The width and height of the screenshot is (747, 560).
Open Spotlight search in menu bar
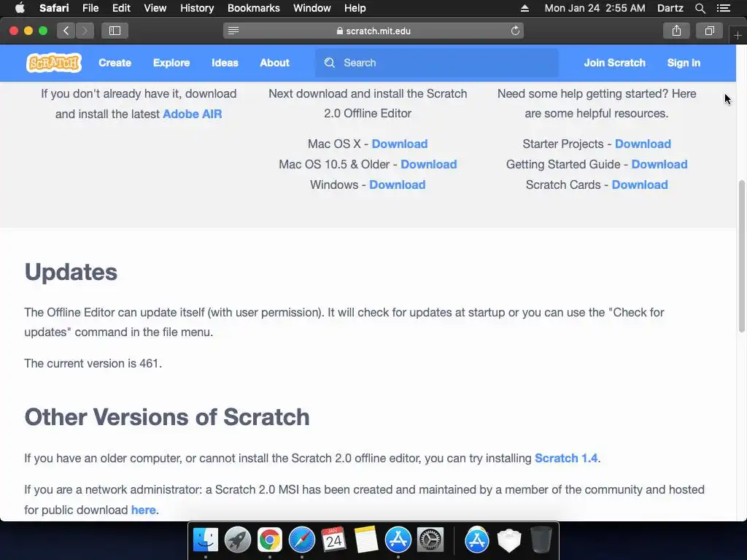point(700,8)
